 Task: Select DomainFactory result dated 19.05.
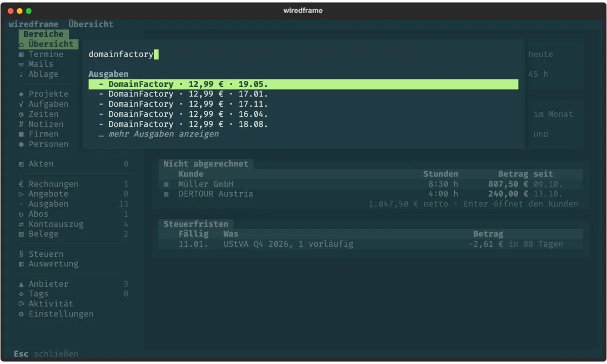pos(303,84)
